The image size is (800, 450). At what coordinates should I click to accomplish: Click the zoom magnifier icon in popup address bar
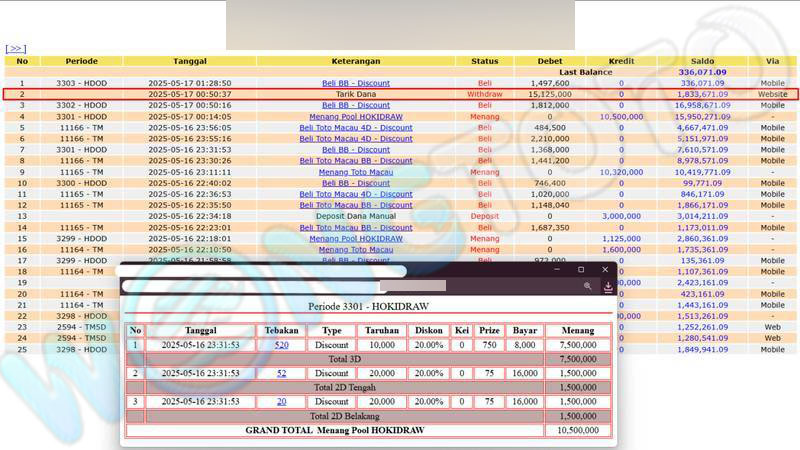coord(588,286)
